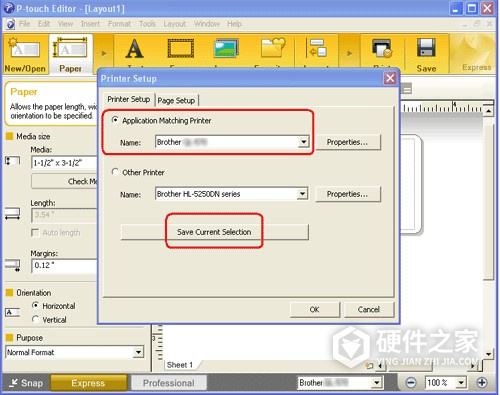
Task: Click the Snap mode button
Action: coord(26,383)
